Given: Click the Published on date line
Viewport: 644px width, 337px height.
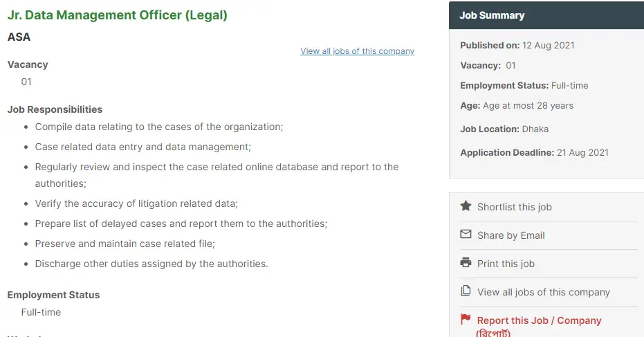Looking at the screenshot, I should click(x=517, y=45).
